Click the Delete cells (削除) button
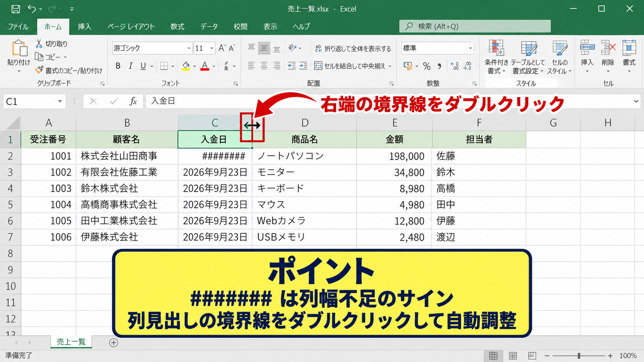The image size is (644, 362). tap(608, 57)
